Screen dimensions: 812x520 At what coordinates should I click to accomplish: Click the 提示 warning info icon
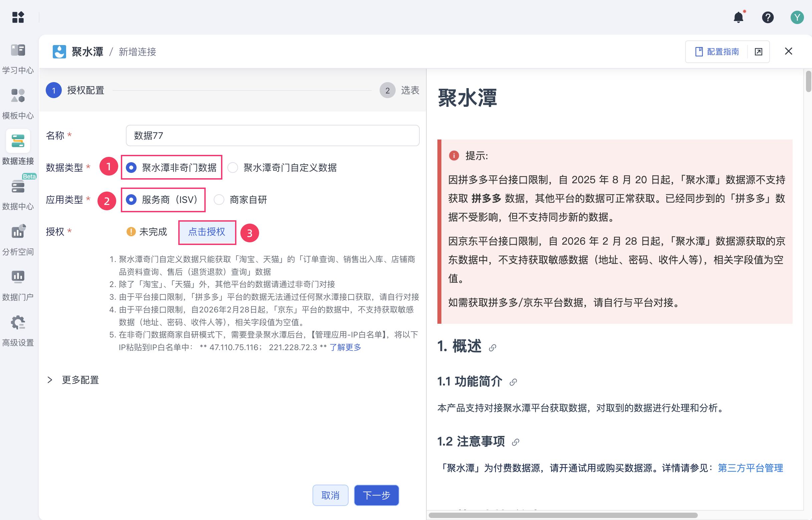[454, 156]
